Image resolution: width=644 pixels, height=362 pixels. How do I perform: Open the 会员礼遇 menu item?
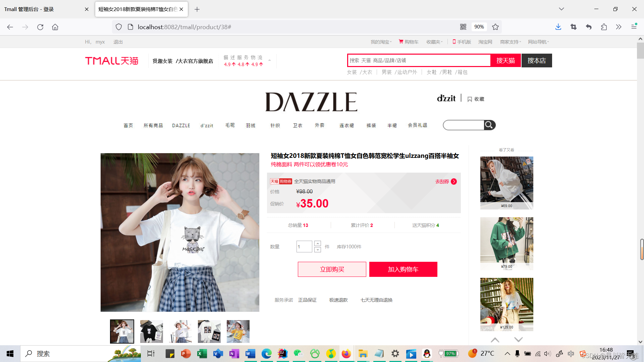coord(418,125)
